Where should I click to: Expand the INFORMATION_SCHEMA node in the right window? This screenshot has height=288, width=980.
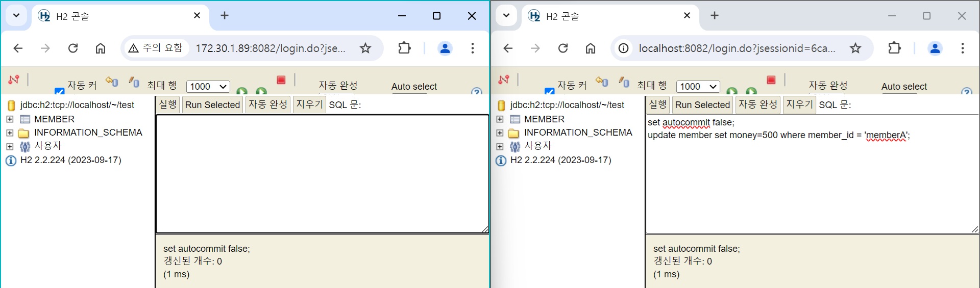point(500,133)
